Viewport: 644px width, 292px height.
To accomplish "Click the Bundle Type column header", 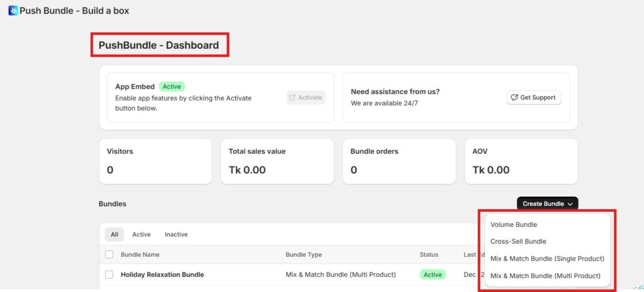I will pos(304,255).
